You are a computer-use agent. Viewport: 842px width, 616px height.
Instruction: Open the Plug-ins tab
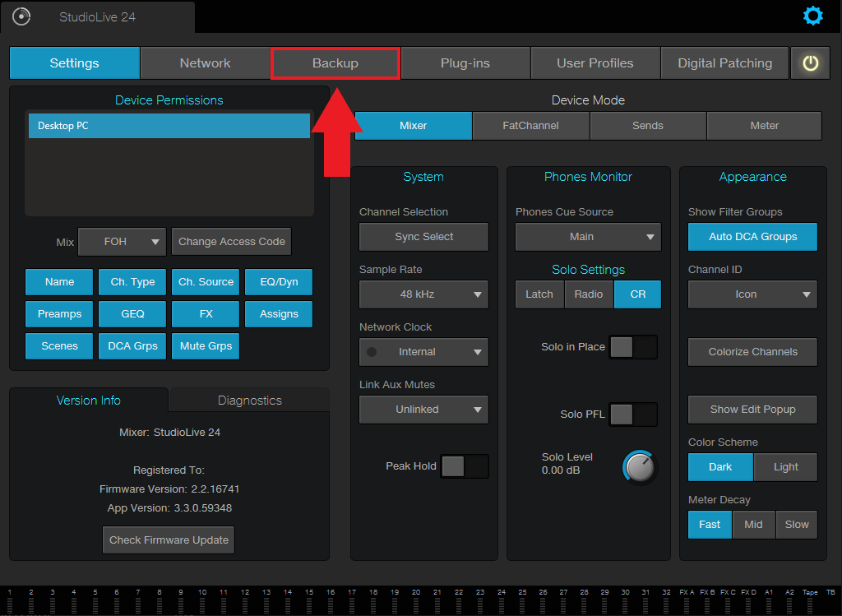(x=465, y=63)
